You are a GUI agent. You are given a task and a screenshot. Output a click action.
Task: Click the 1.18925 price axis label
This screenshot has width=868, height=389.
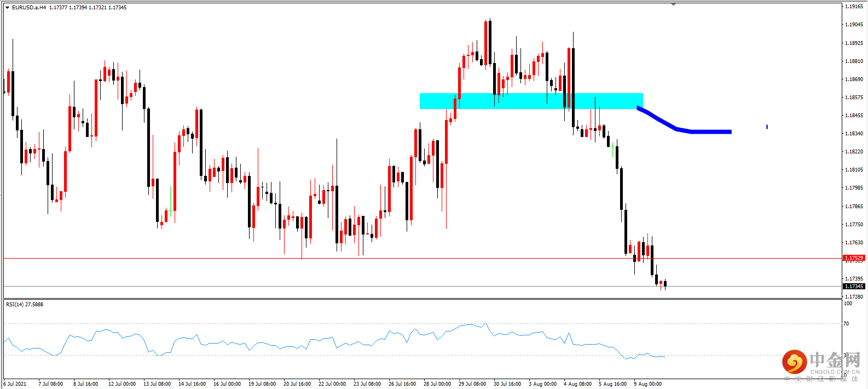(x=854, y=43)
